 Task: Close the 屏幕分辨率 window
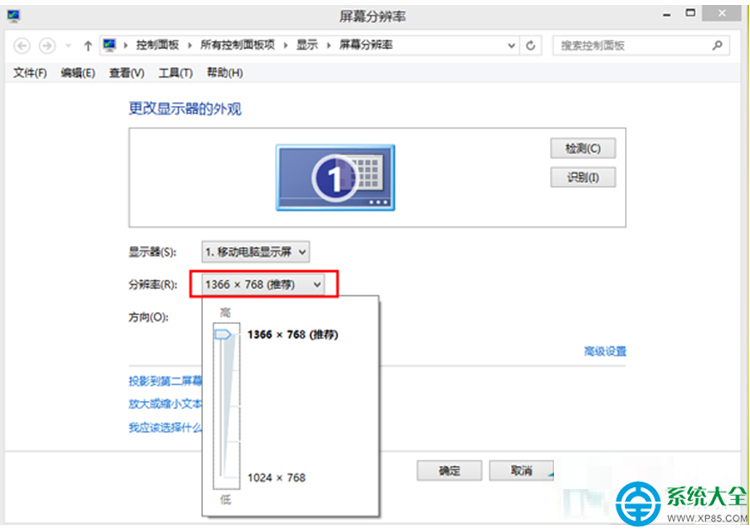click(722, 13)
